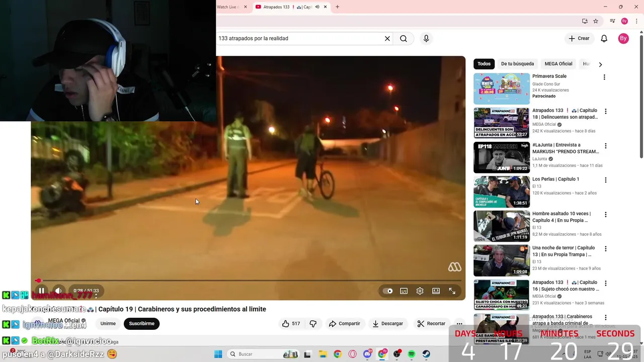Close the Atrapados 133 browser tab
644x362 pixels.
pyautogui.click(x=326, y=7)
